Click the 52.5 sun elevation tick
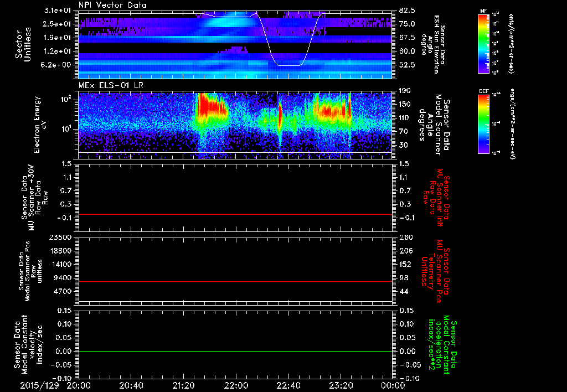 tap(407, 65)
